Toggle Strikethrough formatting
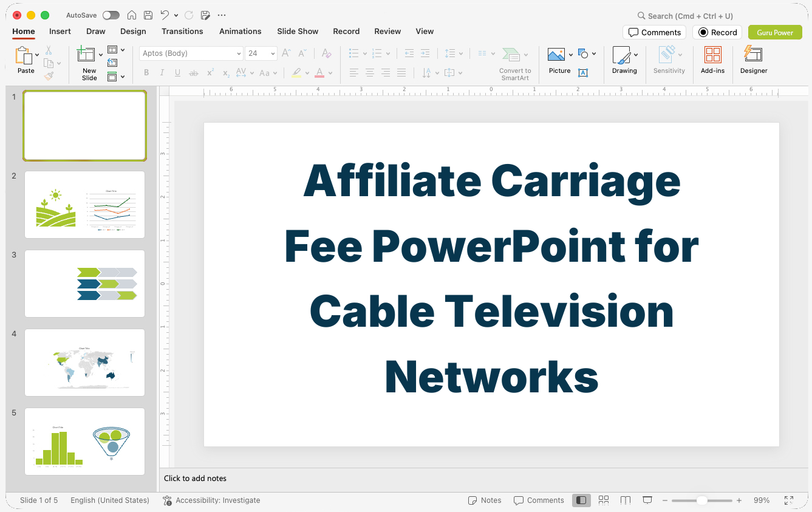 [x=194, y=73]
